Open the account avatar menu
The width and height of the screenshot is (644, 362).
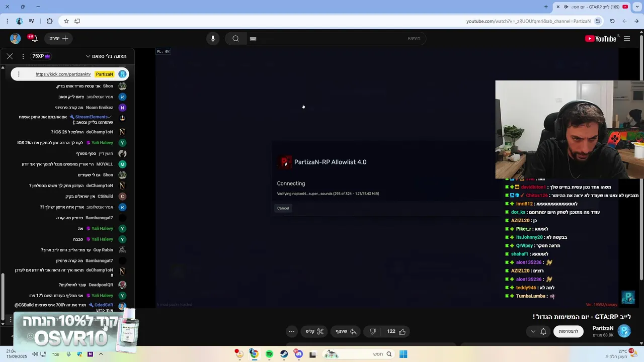[x=16, y=39]
